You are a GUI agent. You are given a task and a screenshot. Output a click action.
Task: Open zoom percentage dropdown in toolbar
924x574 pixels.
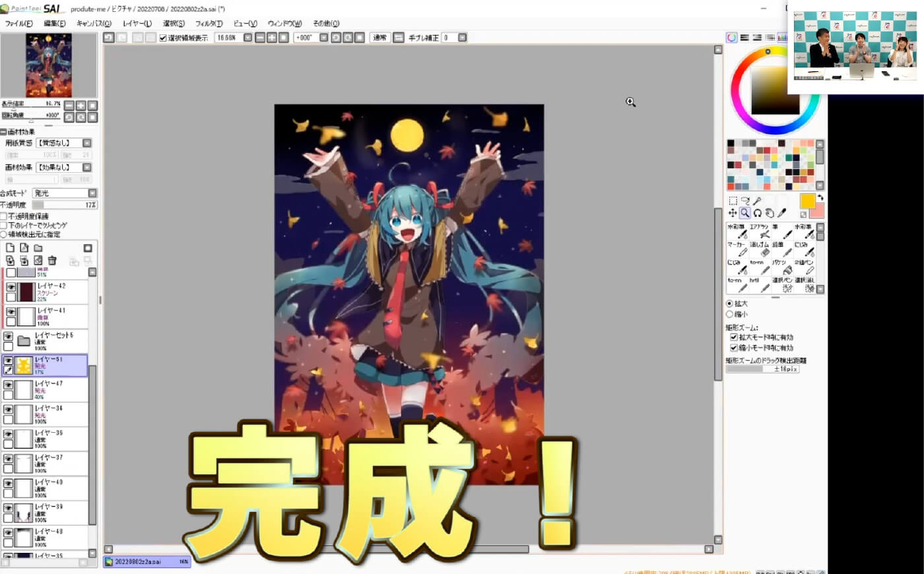coord(247,38)
